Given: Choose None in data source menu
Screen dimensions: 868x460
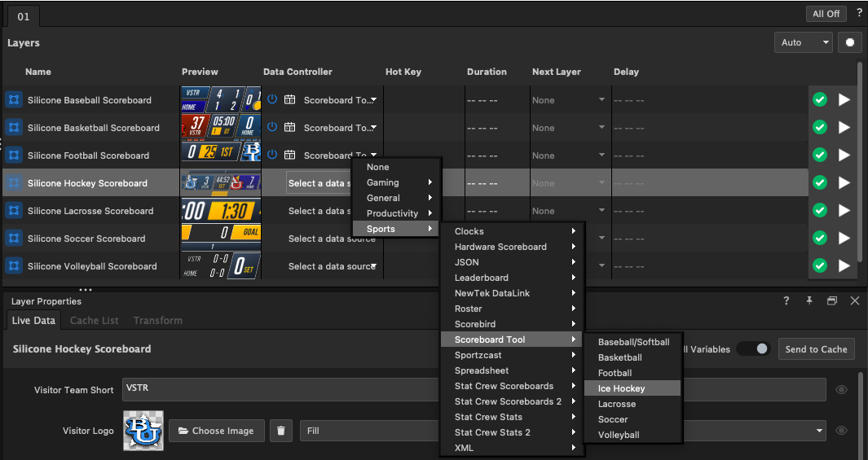Looking at the screenshot, I should (398, 167).
